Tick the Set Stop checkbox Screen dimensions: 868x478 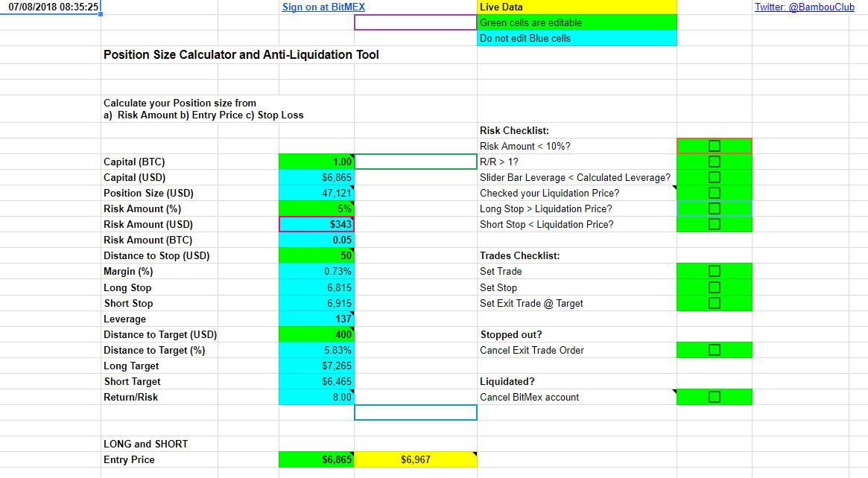pyautogui.click(x=714, y=287)
